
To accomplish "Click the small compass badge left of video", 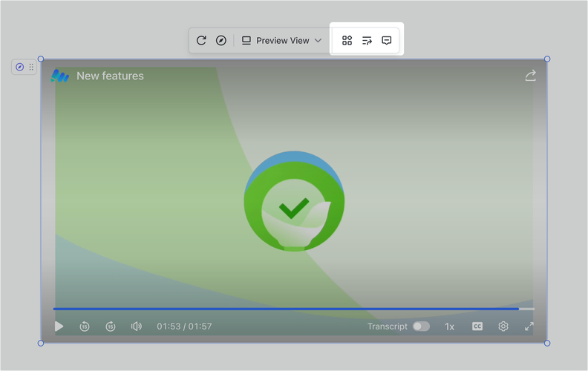I will [20, 68].
